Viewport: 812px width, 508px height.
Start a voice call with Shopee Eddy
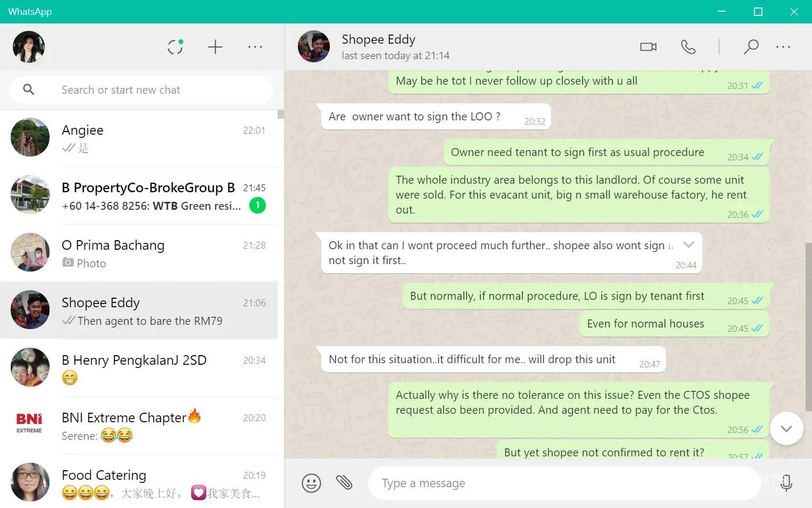(688, 47)
